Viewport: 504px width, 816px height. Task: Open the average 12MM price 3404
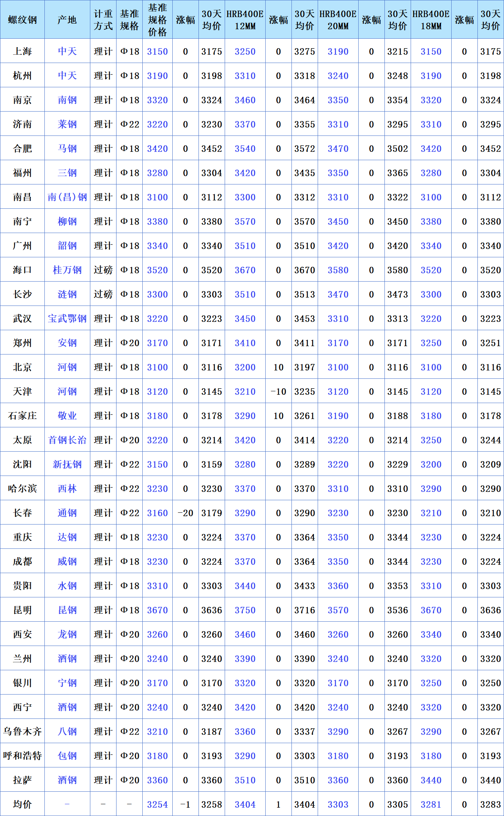click(245, 804)
